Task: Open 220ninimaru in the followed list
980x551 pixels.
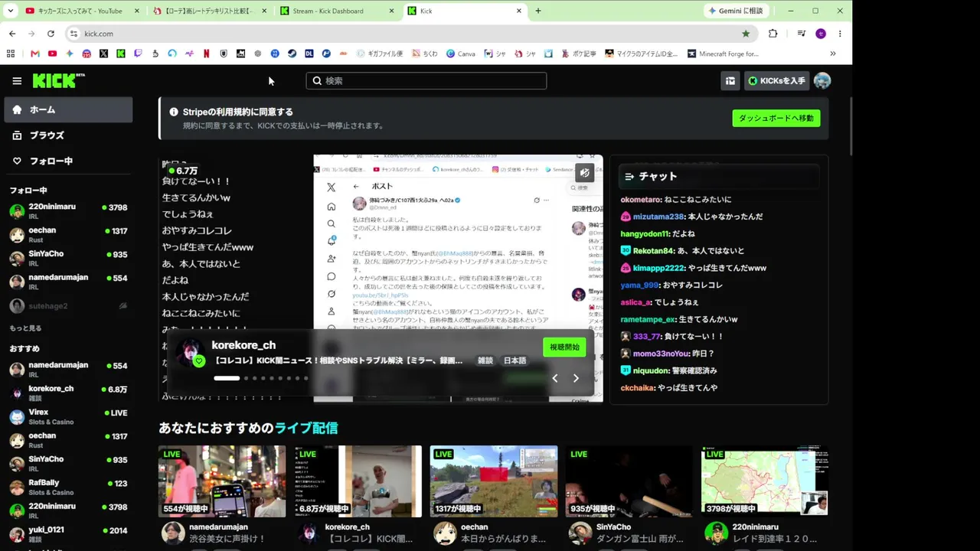Action: (68, 210)
